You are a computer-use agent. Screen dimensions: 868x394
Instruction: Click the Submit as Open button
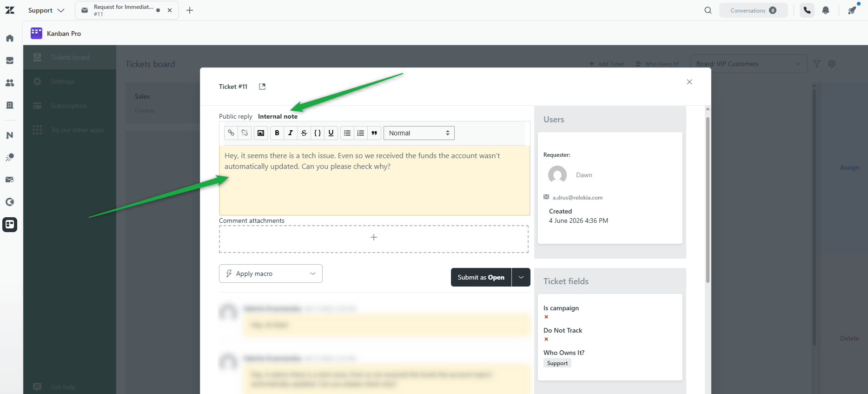point(481,277)
